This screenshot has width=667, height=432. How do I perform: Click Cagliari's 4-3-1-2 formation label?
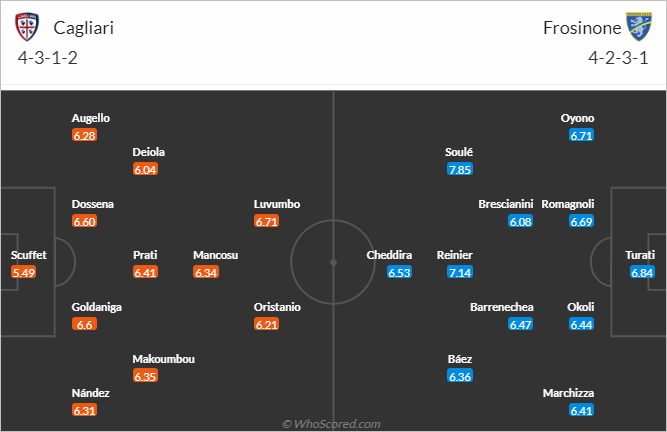coord(48,58)
